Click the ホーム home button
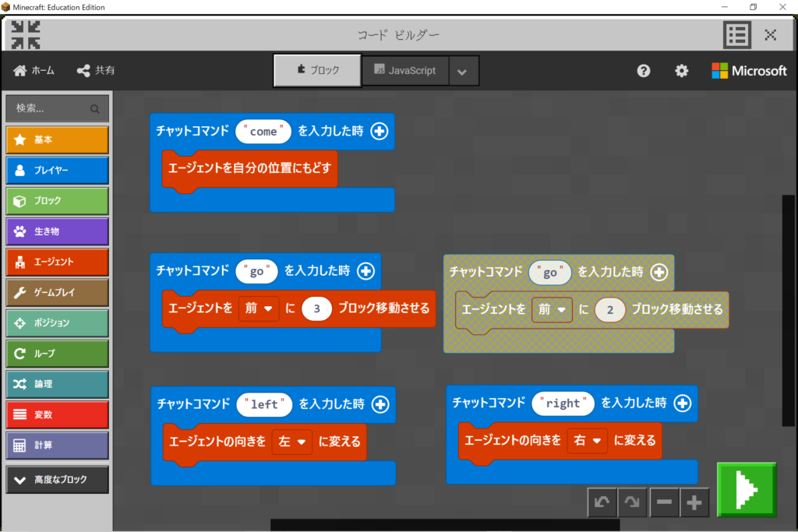 (x=34, y=71)
